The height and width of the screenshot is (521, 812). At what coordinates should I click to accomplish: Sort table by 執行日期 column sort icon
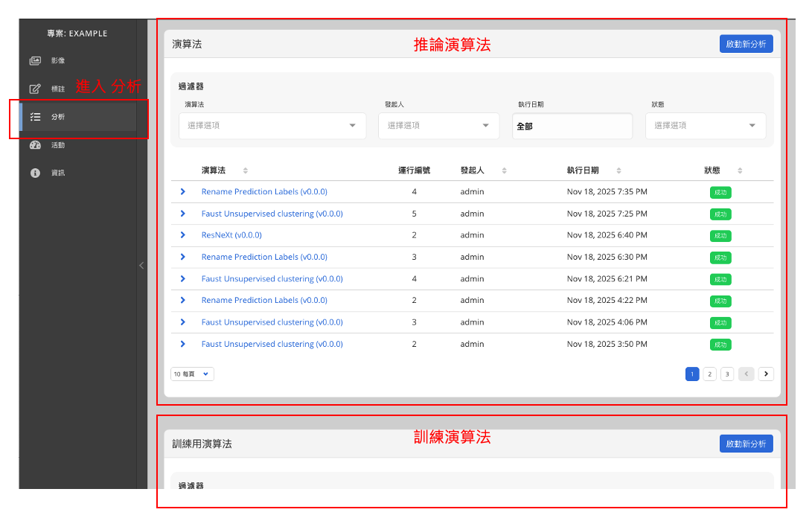tap(618, 170)
